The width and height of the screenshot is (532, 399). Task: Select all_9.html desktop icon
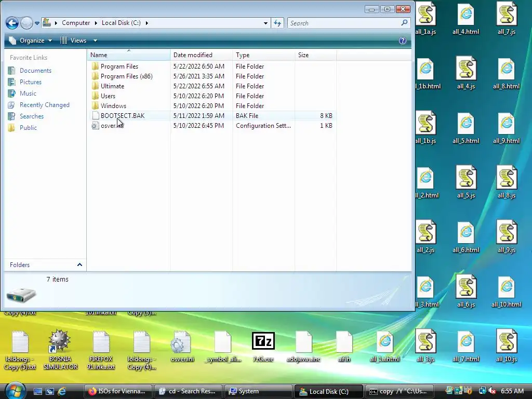point(506,128)
